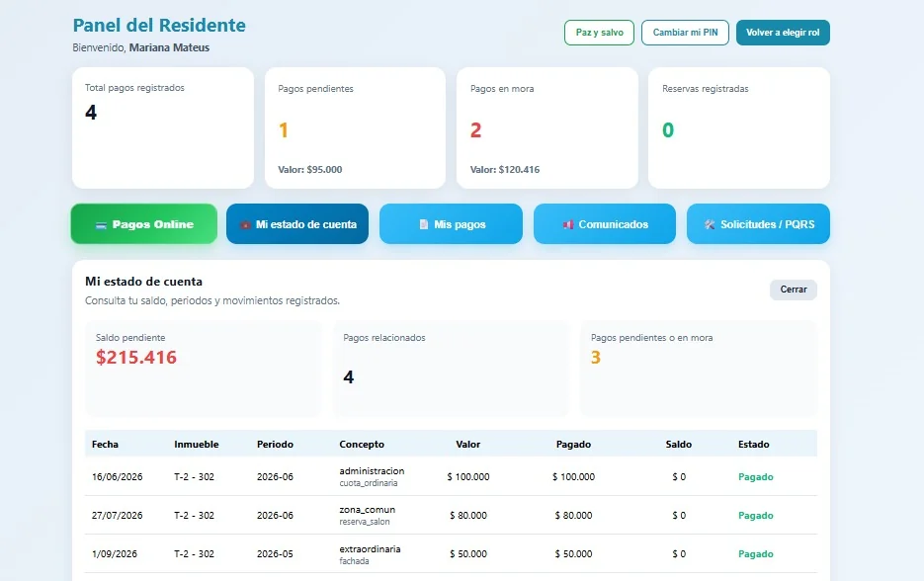This screenshot has width=924, height=581.
Task: Click period 2026-05 in extraordinaria row
Action: coord(275,554)
